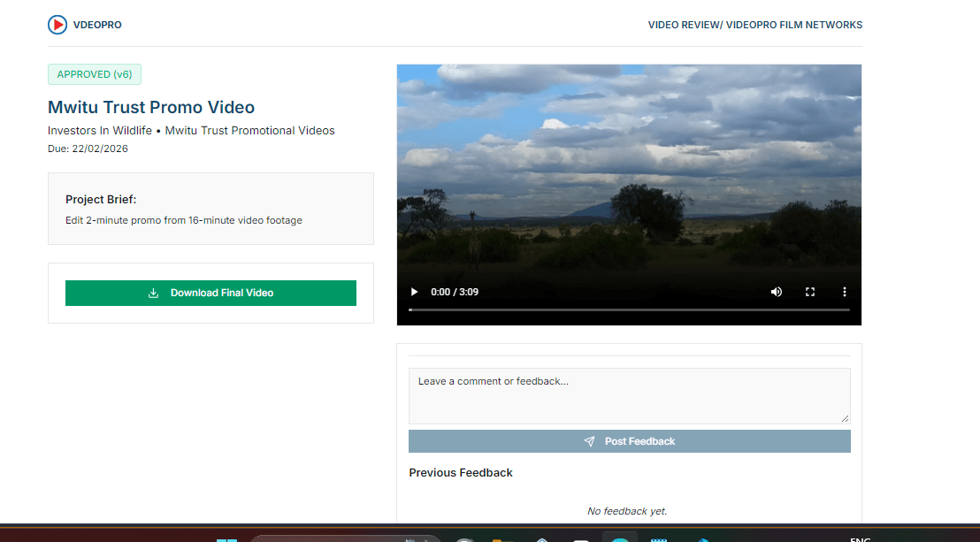Click the '0:00 / 3:09' time display
The image size is (980, 542).
[x=455, y=292]
